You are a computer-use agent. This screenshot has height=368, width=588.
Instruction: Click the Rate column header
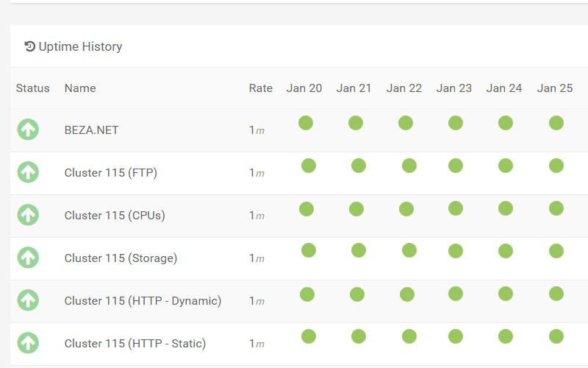pos(261,88)
